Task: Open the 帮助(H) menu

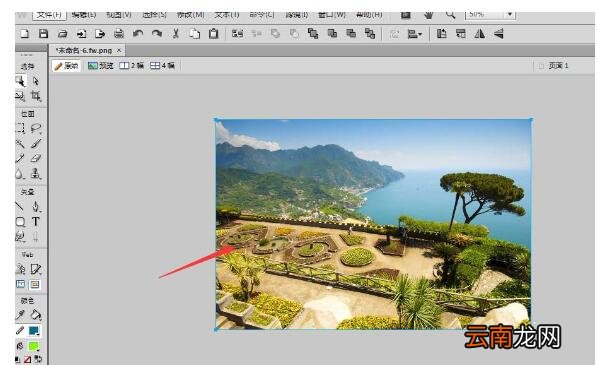Action: click(x=369, y=14)
